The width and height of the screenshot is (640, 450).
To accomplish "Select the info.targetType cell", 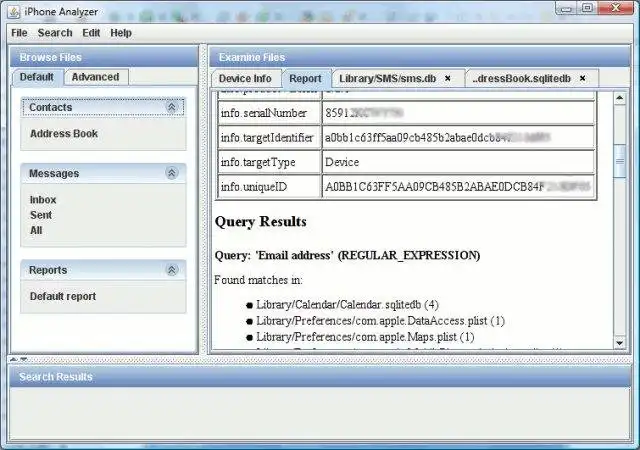I will click(269, 162).
